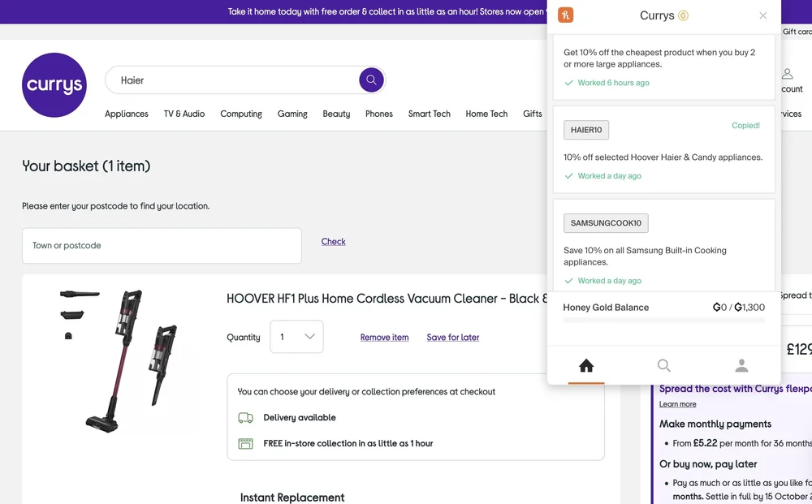The width and height of the screenshot is (812, 504).
Task: Open the Appliances menu
Action: 127,114
